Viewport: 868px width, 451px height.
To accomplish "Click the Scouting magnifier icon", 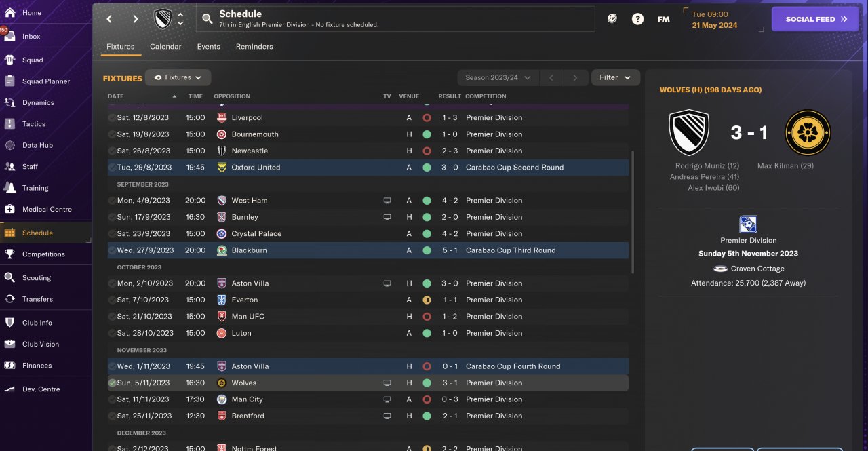I will click(x=9, y=277).
